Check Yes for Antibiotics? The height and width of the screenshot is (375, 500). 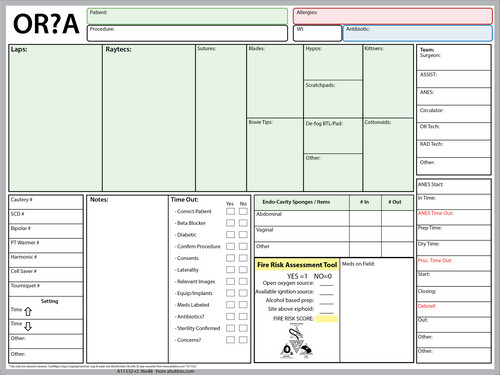pyautogui.click(x=230, y=316)
